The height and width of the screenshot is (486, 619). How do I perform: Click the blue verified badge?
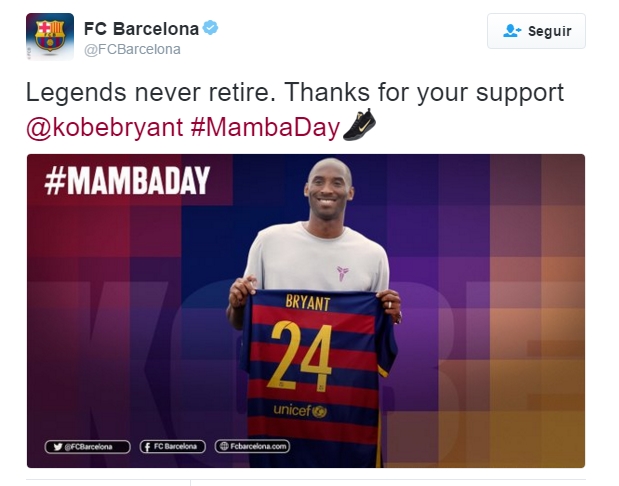click(x=211, y=28)
